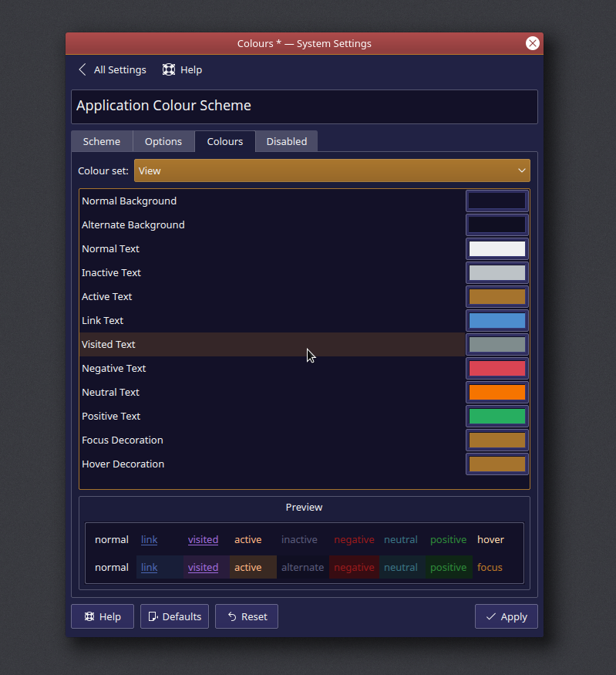The height and width of the screenshot is (675, 616).
Task: Click 'visited' in the bottom preview row
Action: coord(203,567)
